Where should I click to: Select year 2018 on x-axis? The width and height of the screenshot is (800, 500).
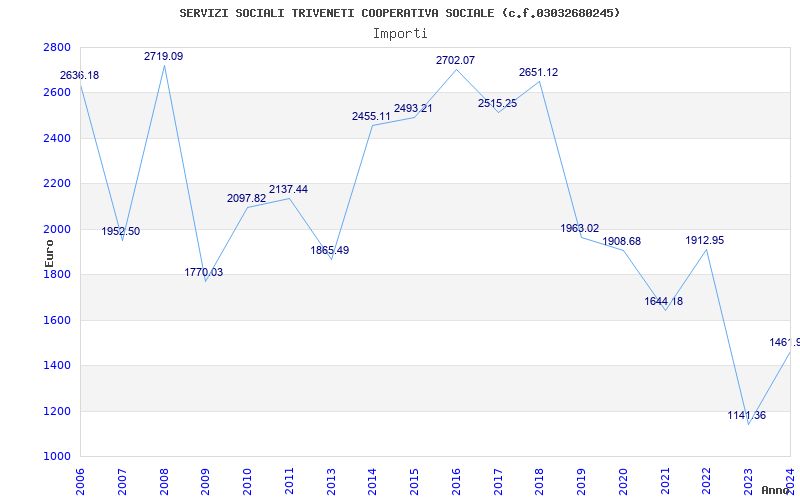(x=540, y=482)
